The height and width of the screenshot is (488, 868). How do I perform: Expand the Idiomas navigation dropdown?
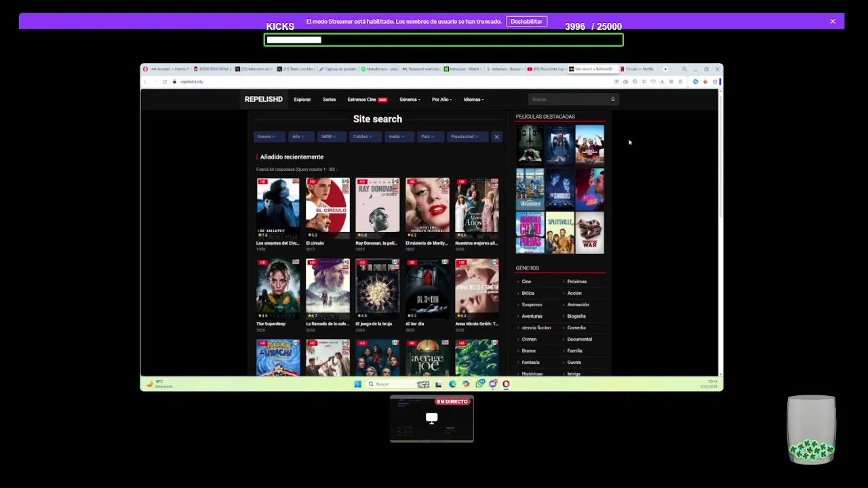click(x=473, y=100)
